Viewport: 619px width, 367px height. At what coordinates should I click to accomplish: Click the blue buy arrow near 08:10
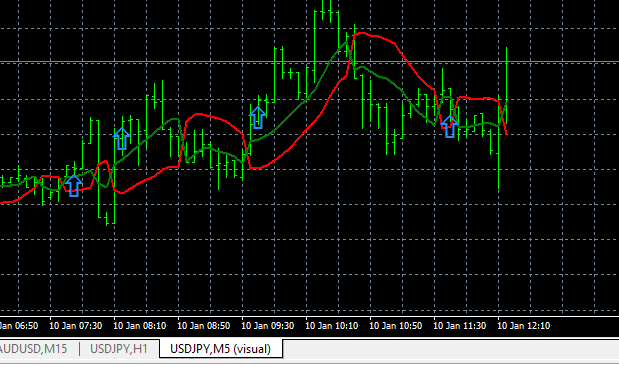[x=122, y=139]
